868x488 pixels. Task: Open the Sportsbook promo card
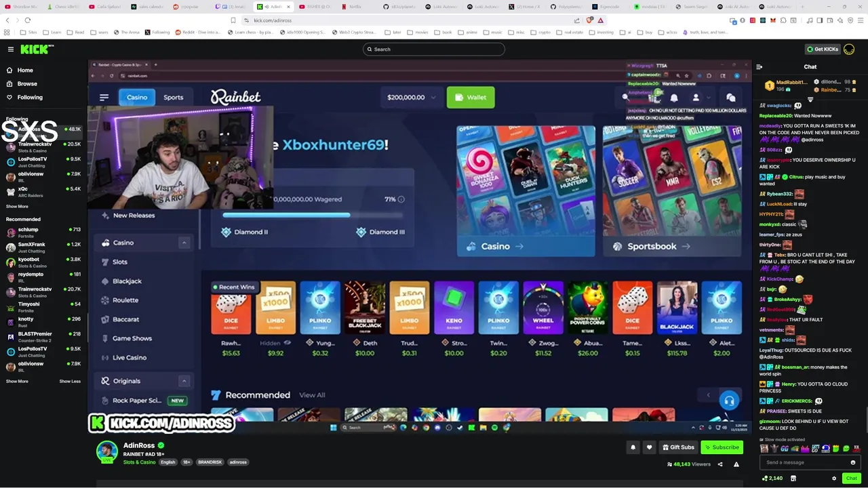point(671,191)
